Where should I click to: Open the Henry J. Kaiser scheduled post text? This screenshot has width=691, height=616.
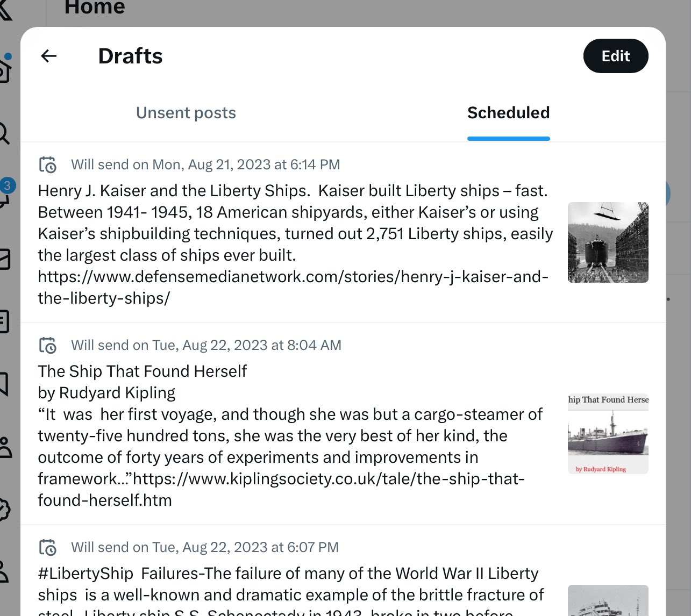click(x=290, y=223)
